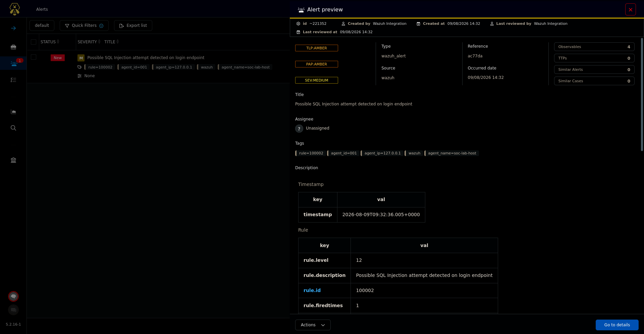Open the Cases briefcase icon in sidebar
Screen dimensions: 644x334
coord(13,47)
